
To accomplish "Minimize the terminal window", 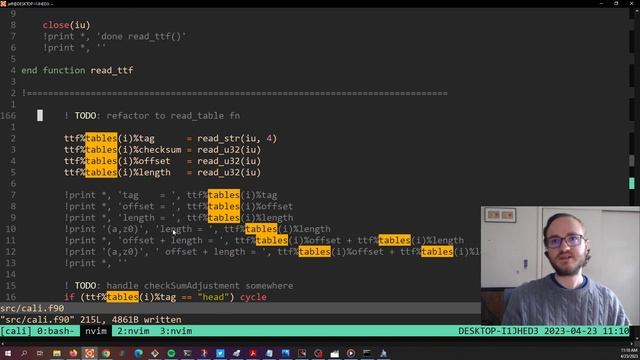I will [x=601, y=3].
